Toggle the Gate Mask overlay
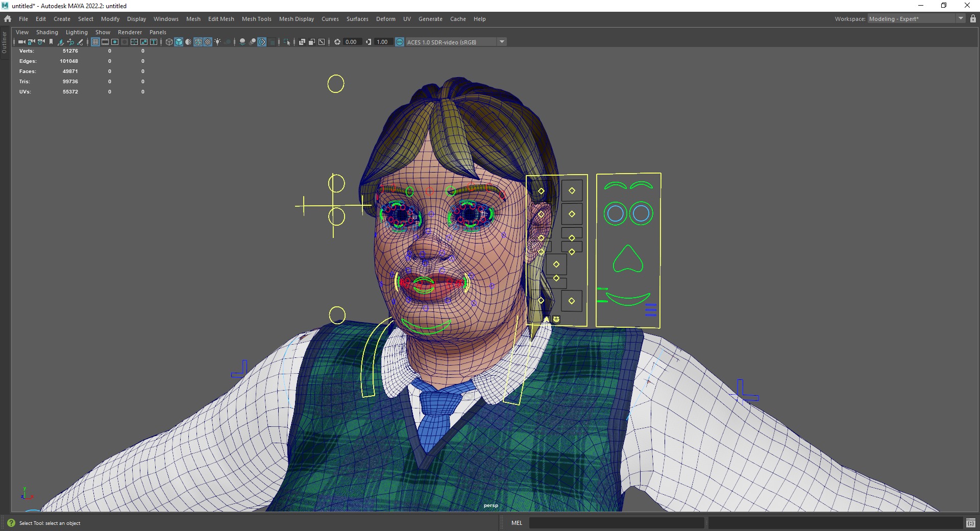 (x=125, y=42)
